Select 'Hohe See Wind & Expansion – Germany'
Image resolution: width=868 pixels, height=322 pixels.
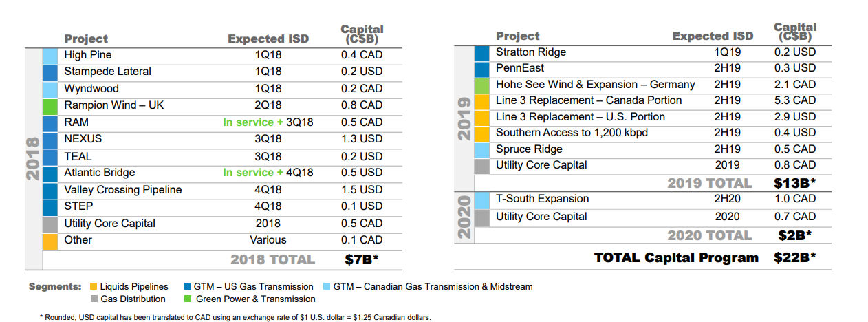[596, 85]
